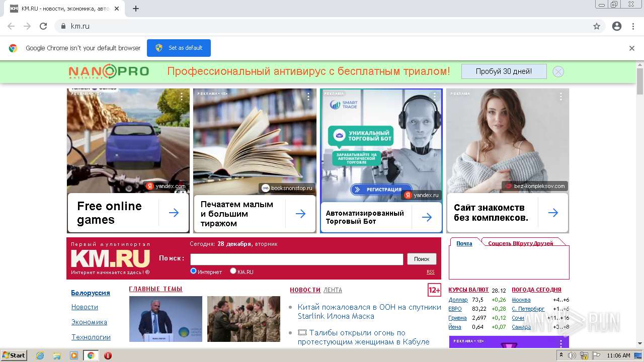This screenshot has width=644, height=362.
Task: Open the Доллар exchange rate link
Action: pyautogui.click(x=458, y=300)
